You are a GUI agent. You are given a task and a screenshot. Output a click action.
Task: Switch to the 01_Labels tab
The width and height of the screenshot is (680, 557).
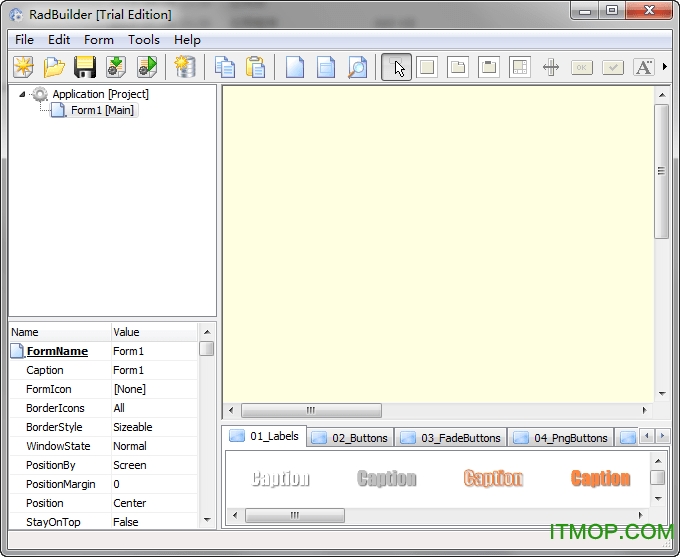pyautogui.click(x=264, y=436)
